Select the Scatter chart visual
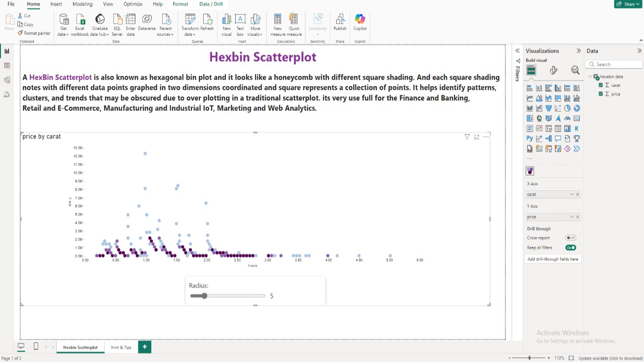Viewport: 644px width, 362px height. click(x=557, y=108)
